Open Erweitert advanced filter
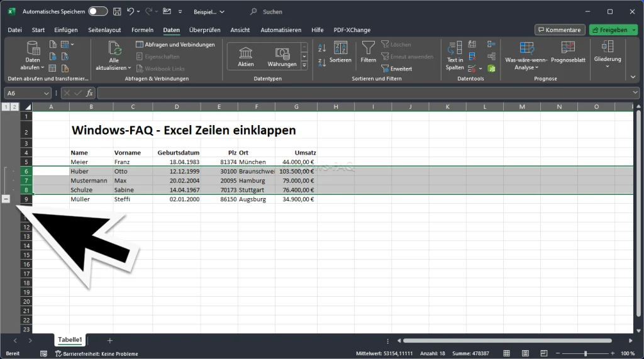 pyautogui.click(x=397, y=69)
